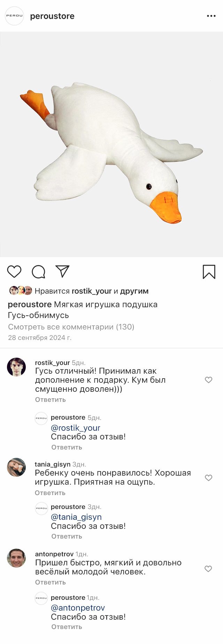Screen dimensions: 223x644
Task: Reply to rostik_your's comment
Action: click(x=51, y=400)
